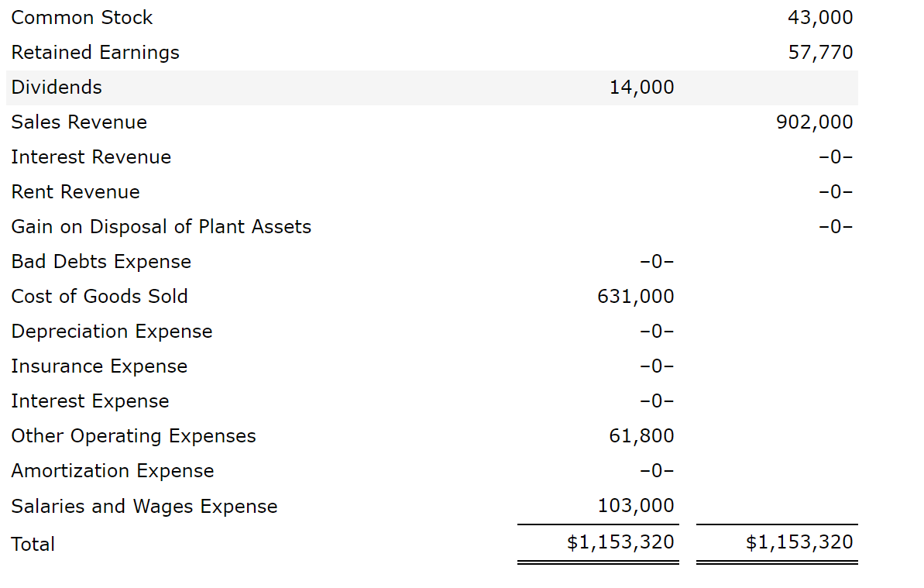Click the Interest Revenue label

pyautogui.click(x=91, y=157)
